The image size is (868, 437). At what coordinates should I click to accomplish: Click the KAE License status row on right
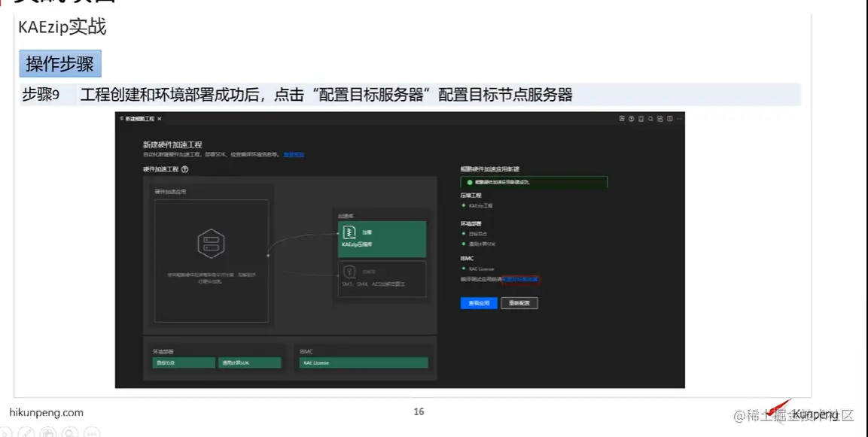pyautogui.click(x=478, y=269)
